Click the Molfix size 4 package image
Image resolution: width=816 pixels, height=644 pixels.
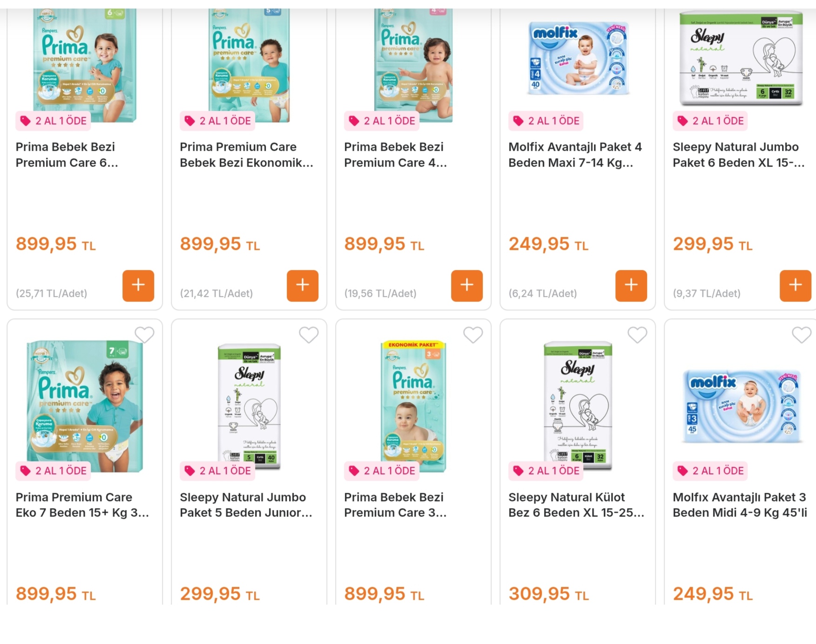[x=578, y=58]
